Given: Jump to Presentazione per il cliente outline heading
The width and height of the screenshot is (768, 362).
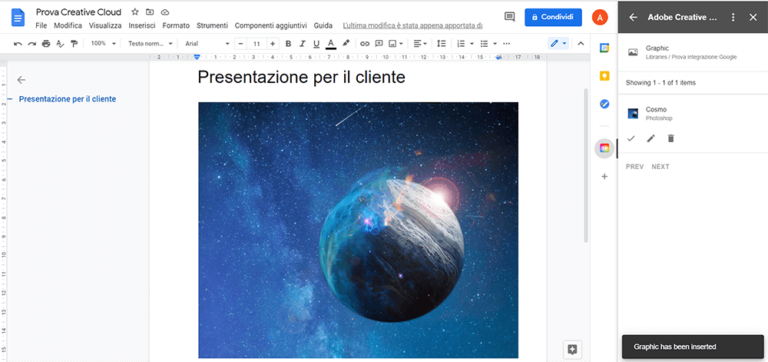Looking at the screenshot, I should point(68,99).
